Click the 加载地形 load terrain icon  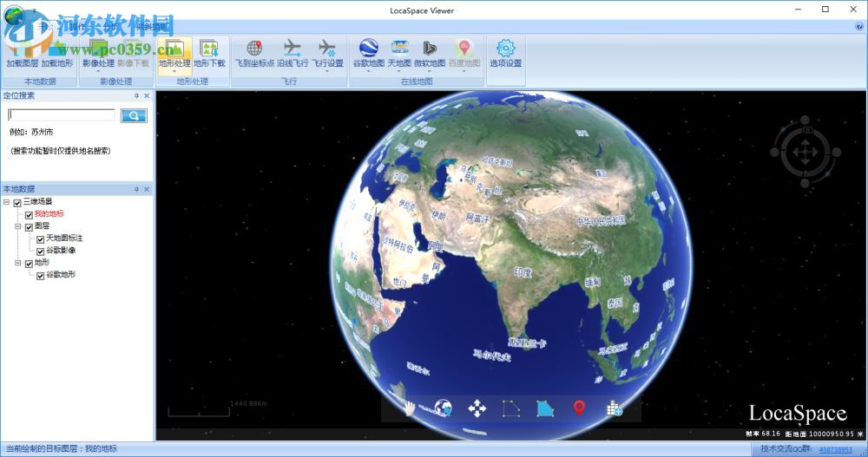pos(57,49)
